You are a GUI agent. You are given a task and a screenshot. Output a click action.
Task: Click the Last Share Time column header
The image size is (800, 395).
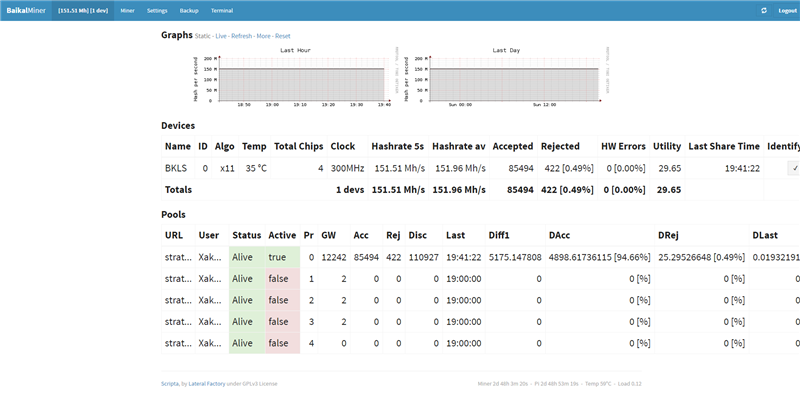click(724, 146)
